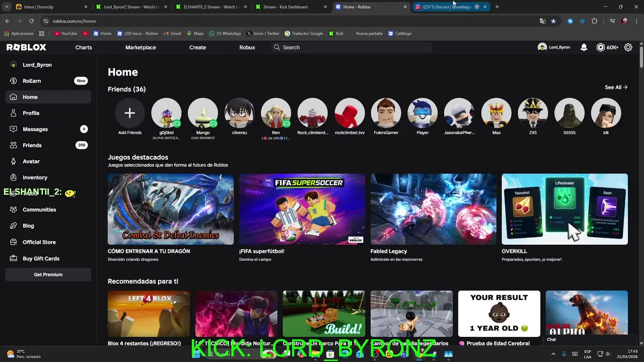Screen dimensions: 644x362
Task: Open Messages in the sidebar
Action: point(48,129)
